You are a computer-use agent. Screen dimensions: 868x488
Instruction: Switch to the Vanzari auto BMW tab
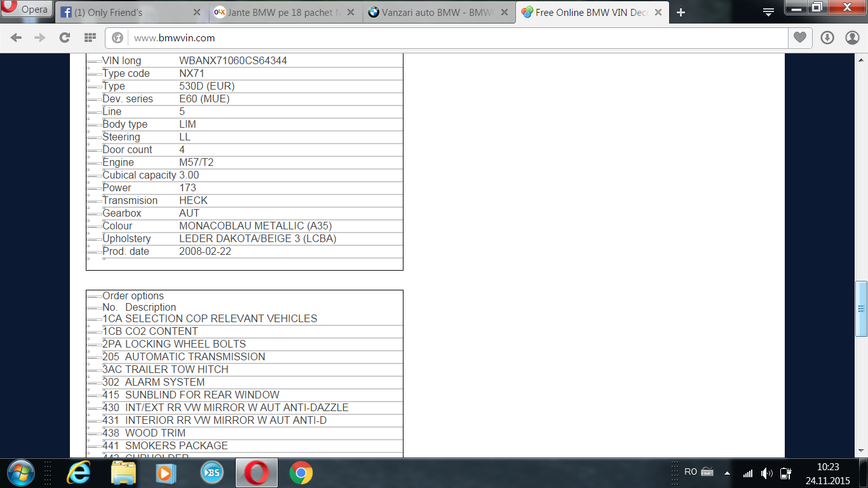pos(432,13)
